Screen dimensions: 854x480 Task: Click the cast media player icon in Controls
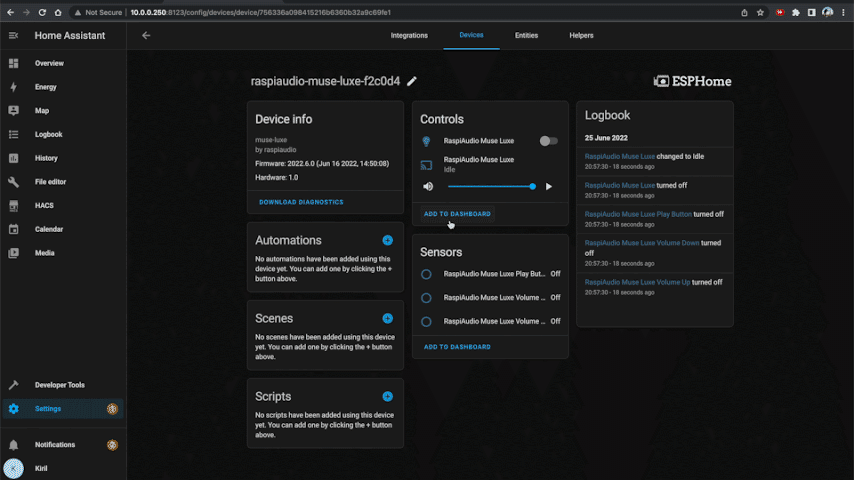pyautogui.click(x=426, y=165)
